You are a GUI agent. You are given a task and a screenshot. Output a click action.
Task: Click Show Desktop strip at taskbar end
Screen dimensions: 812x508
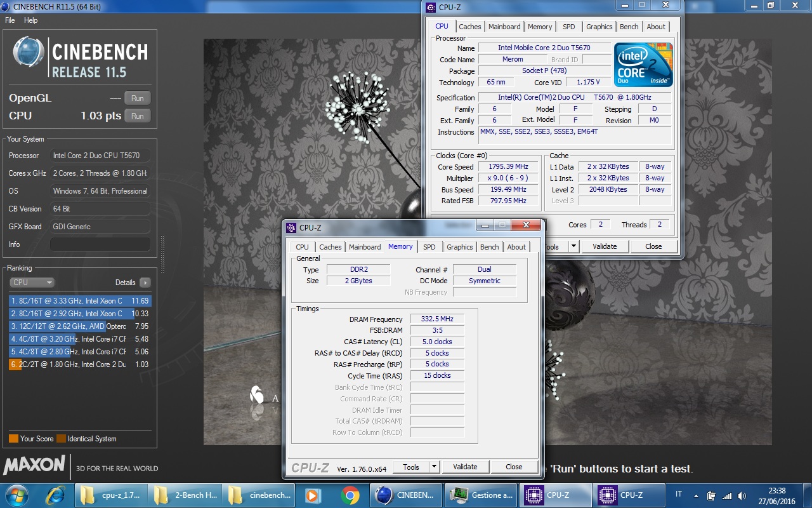pos(807,495)
